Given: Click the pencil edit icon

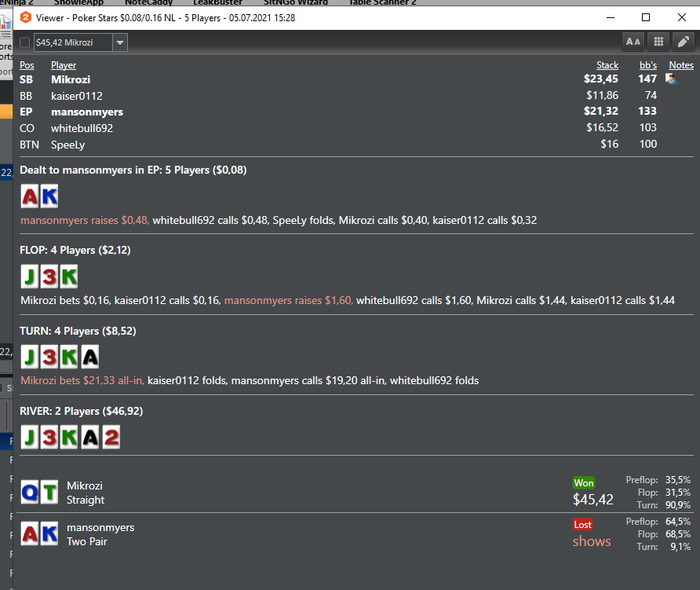Looking at the screenshot, I should [x=683, y=42].
